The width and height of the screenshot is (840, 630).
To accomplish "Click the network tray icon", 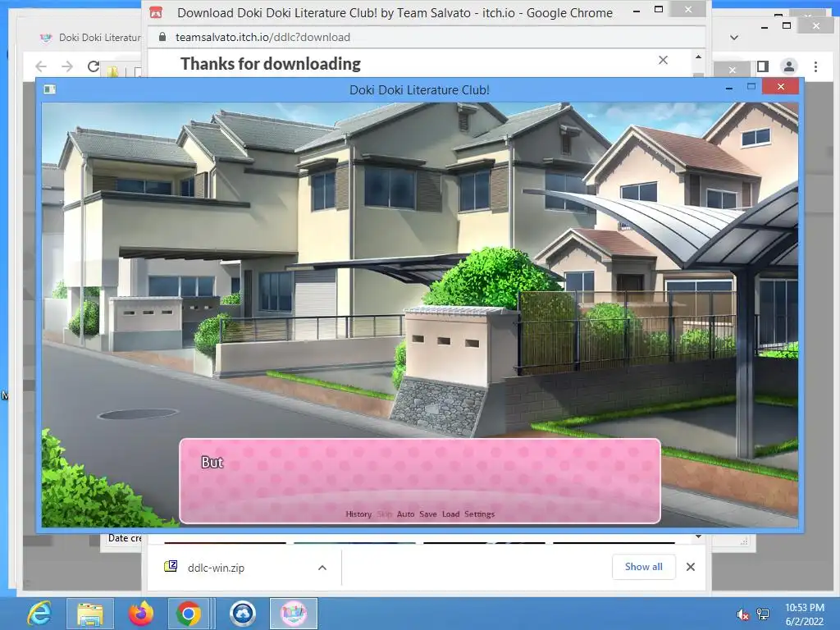I will click(x=763, y=614).
